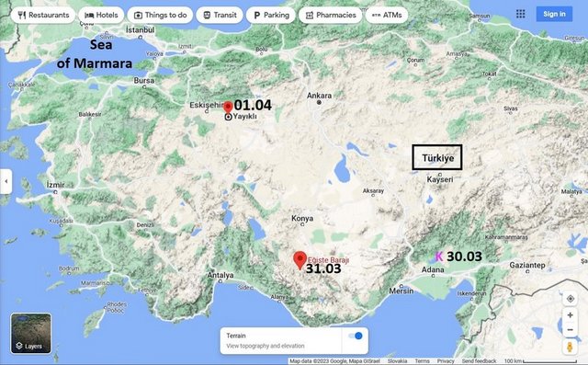Click the Antalya city label

[x=220, y=275]
